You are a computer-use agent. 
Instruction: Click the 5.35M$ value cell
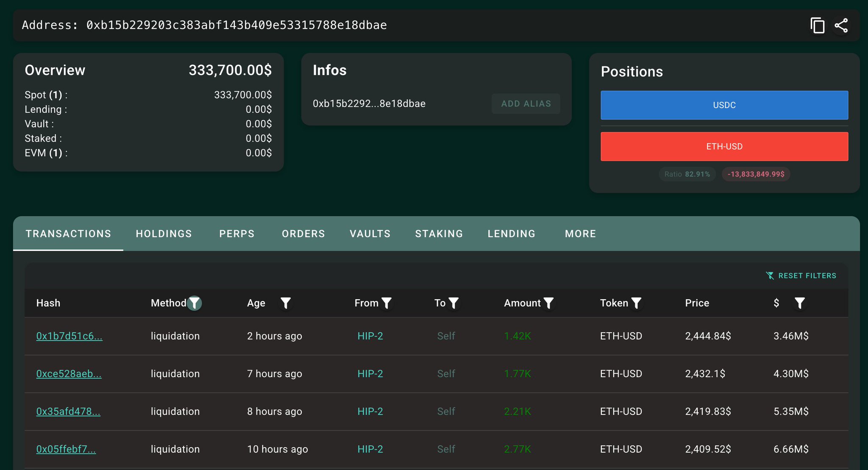click(791, 412)
